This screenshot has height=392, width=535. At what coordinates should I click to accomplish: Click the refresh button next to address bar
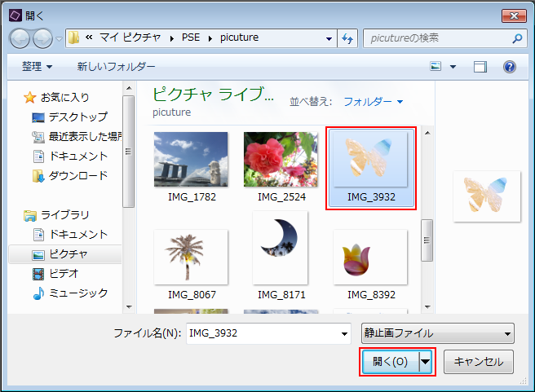[x=347, y=38]
